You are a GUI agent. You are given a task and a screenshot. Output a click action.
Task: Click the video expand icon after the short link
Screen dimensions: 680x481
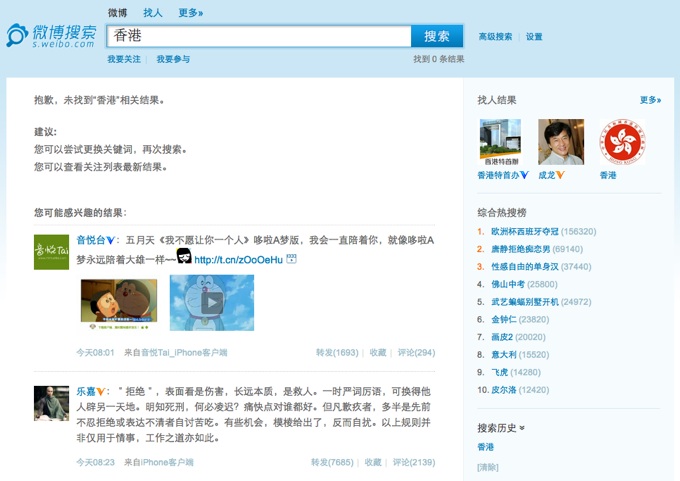291,259
